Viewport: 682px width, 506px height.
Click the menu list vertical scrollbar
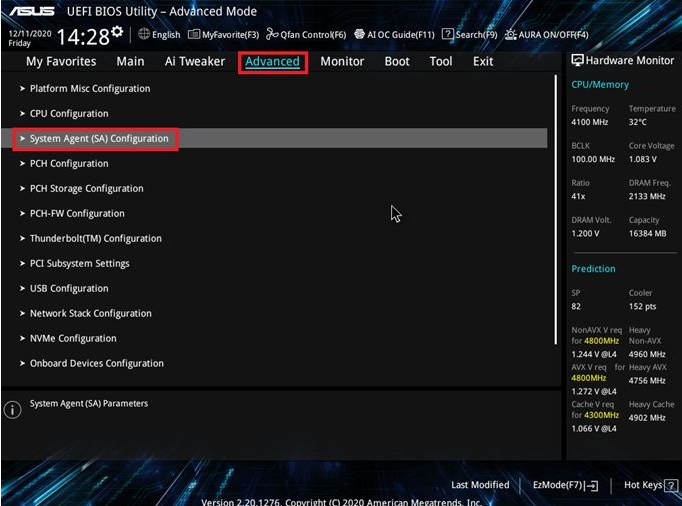(x=555, y=210)
